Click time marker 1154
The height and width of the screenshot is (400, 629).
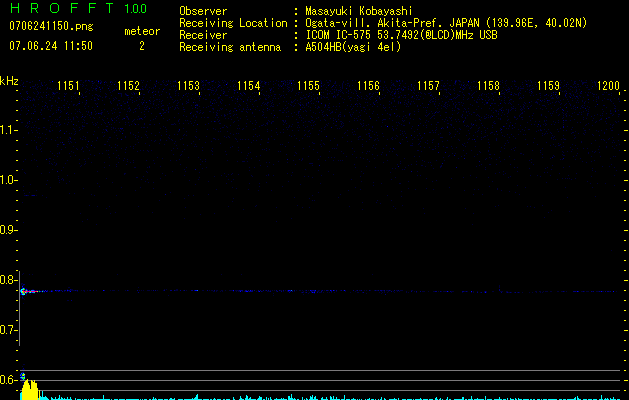(248, 86)
